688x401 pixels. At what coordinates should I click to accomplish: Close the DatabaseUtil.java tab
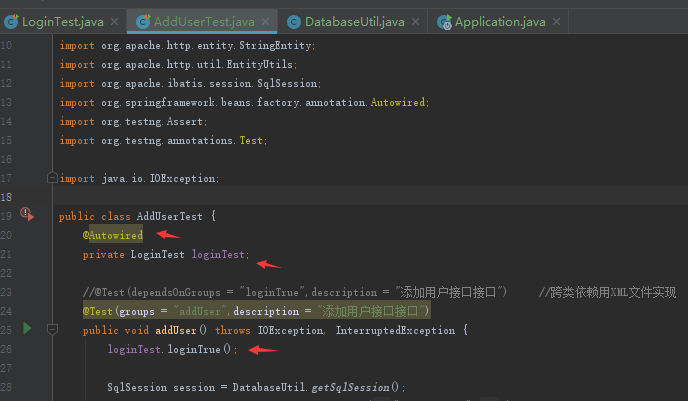pos(416,21)
